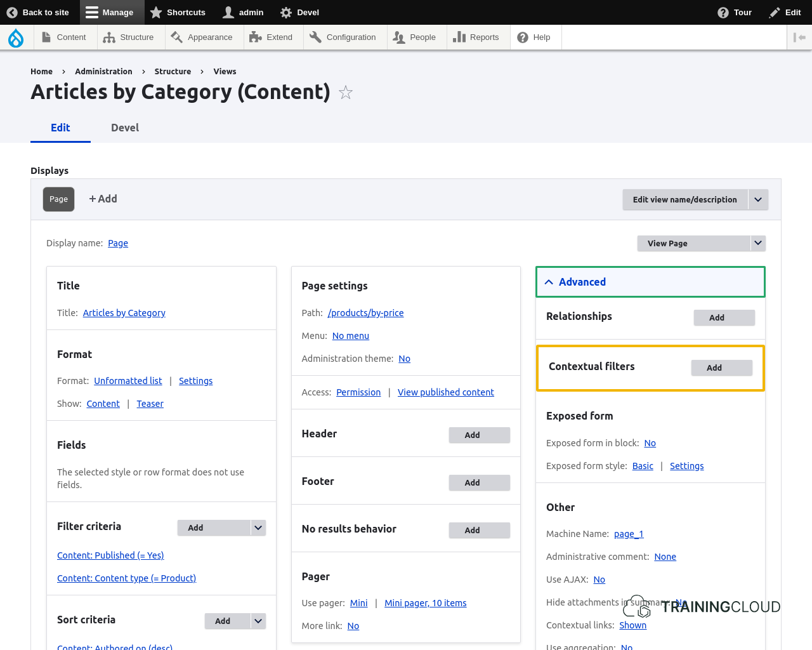Add a Footer item
This screenshot has width=812, height=650.
[x=479, y=482]
